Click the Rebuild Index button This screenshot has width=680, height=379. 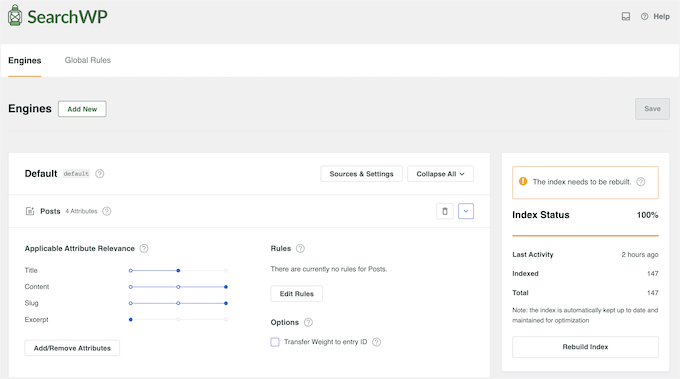click(585, 347)
